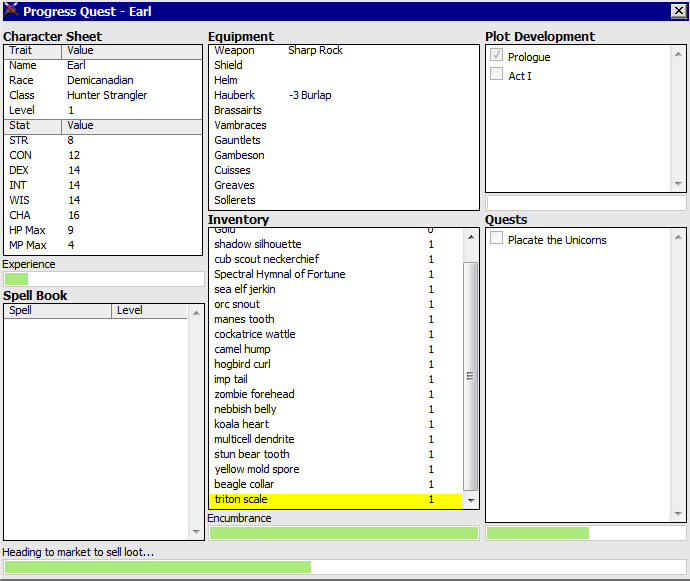690x581 pixels.
Task: Click the Plot Development scroll down arrow
Action: pyautogui.click(x=678, y=184)
